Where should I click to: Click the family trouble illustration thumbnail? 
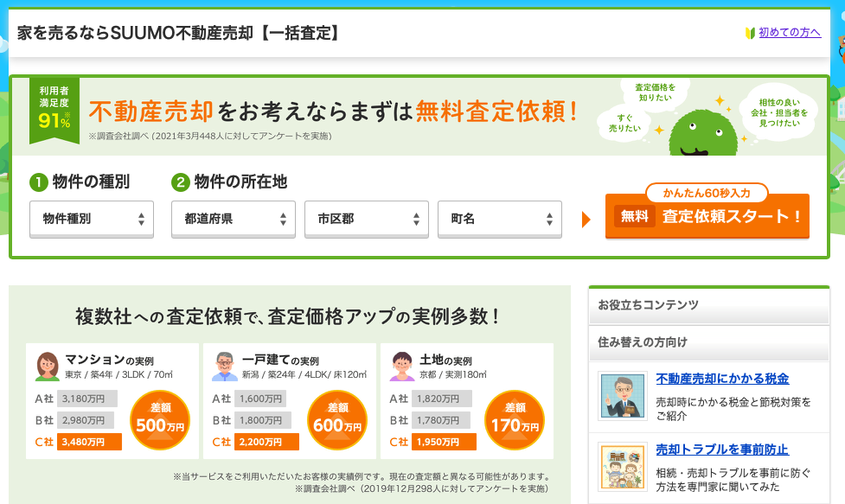(623, 467)
